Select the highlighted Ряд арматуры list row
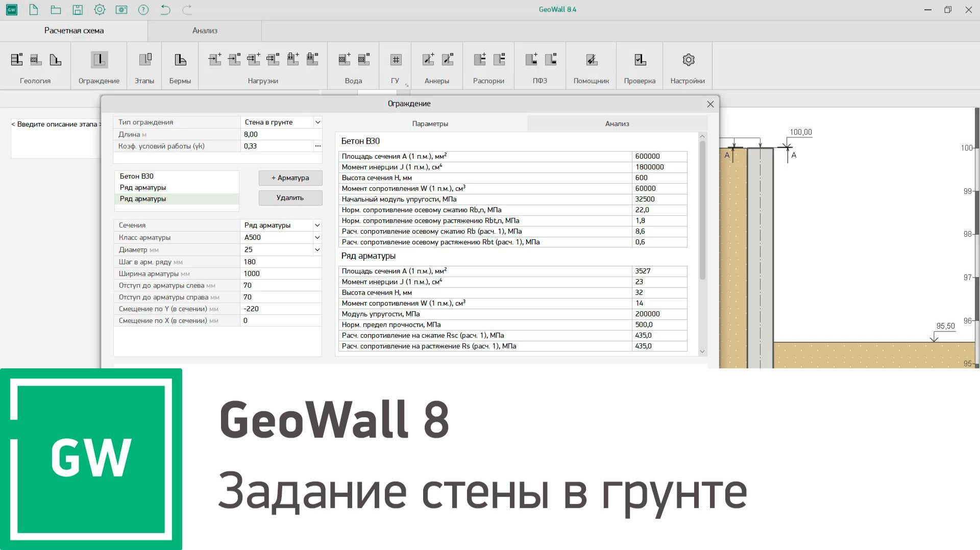Screen dimensions: 980x550 177,199
